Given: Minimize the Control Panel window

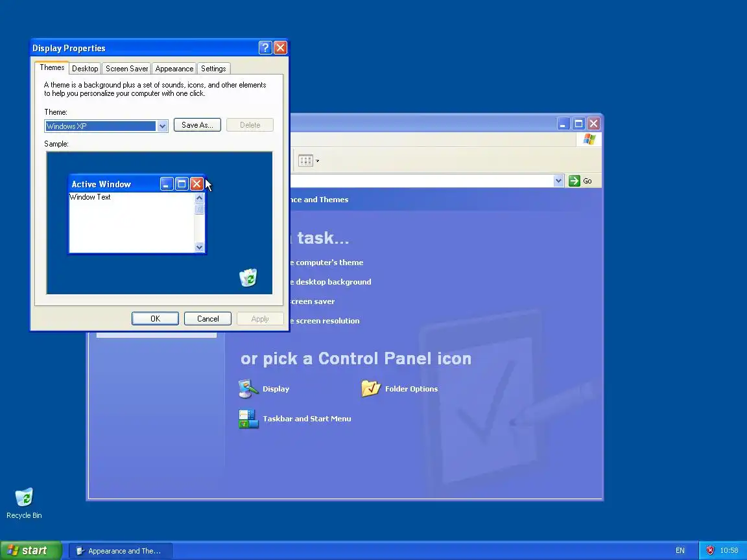Looking at the screenshot, I should click(563, 124).
